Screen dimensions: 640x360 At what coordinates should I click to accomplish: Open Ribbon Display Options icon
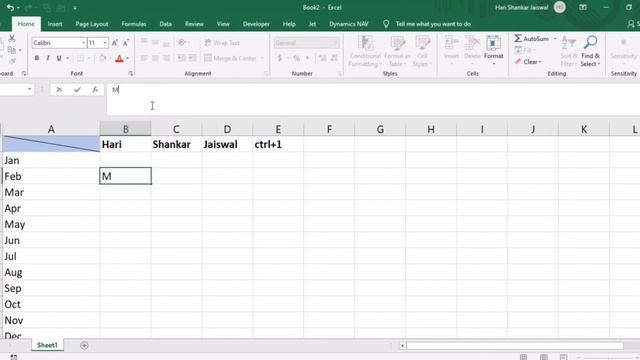coord(583,7)
